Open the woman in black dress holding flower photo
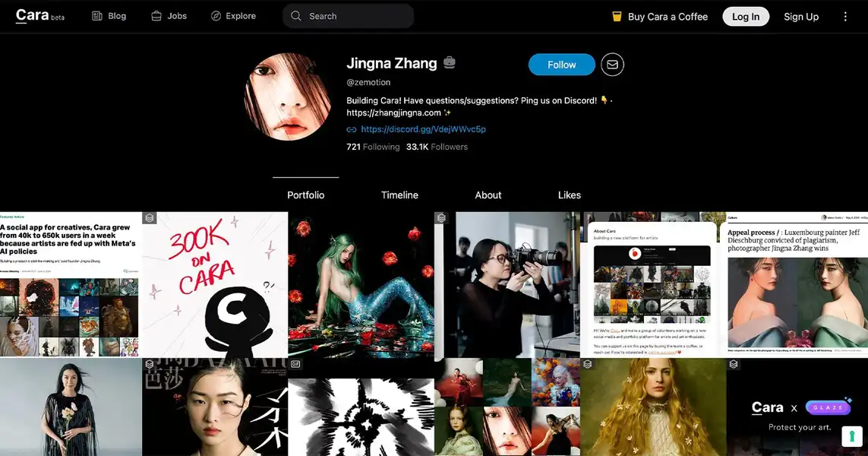Image resolution: width=868 pixels, height=456 pixels. (x=71, y=407)
